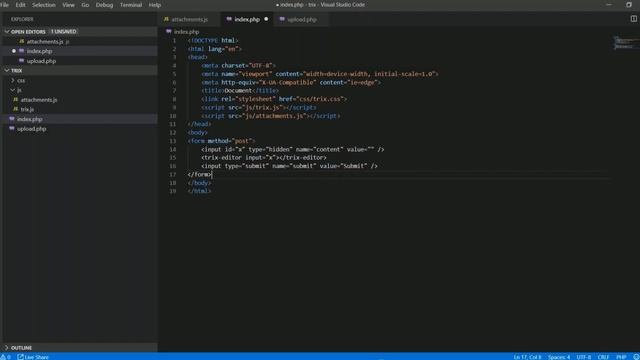
Task: Open the Selection menu
Action: pyautogui.click(x=44, y=5)
